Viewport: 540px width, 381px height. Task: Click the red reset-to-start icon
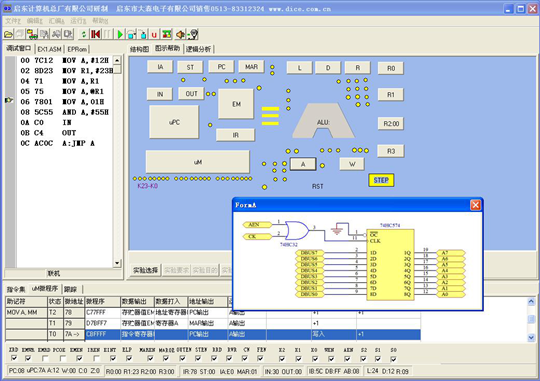95,34
